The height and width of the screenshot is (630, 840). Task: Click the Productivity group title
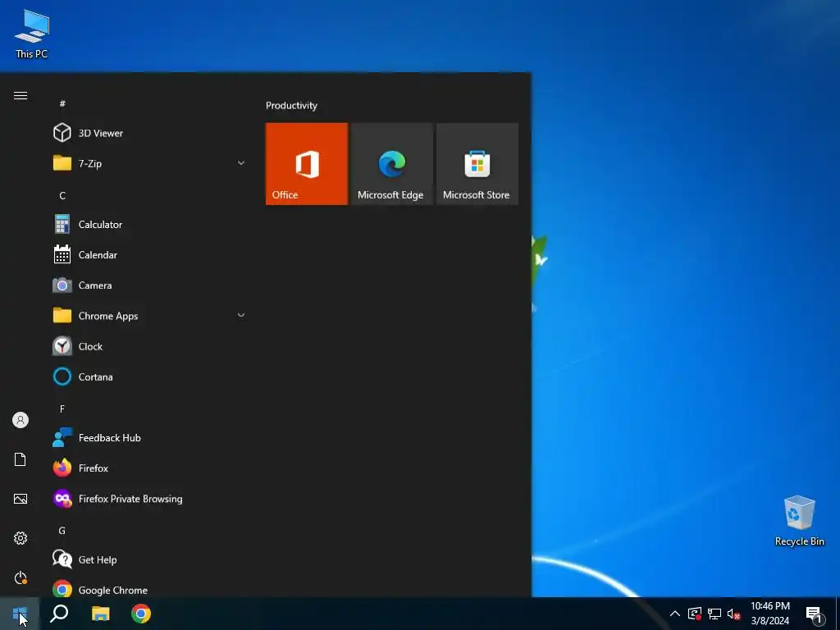tap(291, 106)
